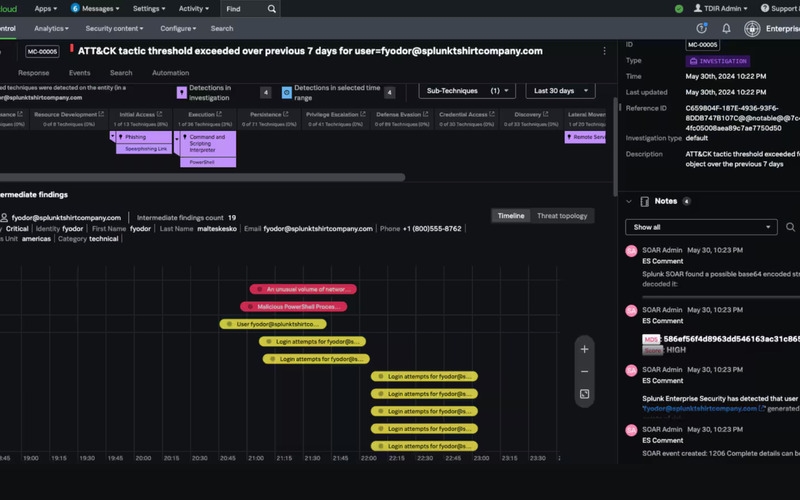Switch to the Threat topology view
The image size is (800, 500).
click(x=562, y=216)
